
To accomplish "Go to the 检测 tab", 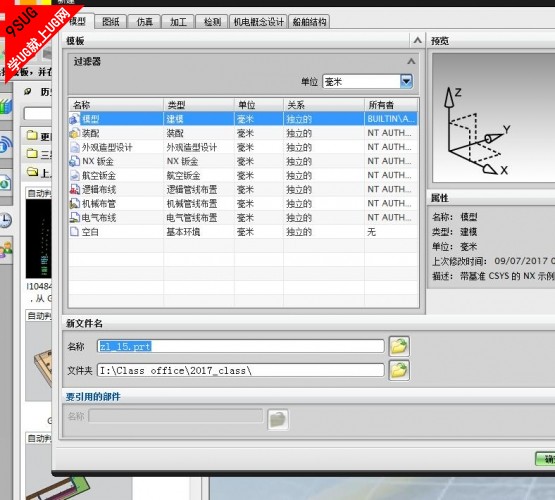I will (212, 22).
